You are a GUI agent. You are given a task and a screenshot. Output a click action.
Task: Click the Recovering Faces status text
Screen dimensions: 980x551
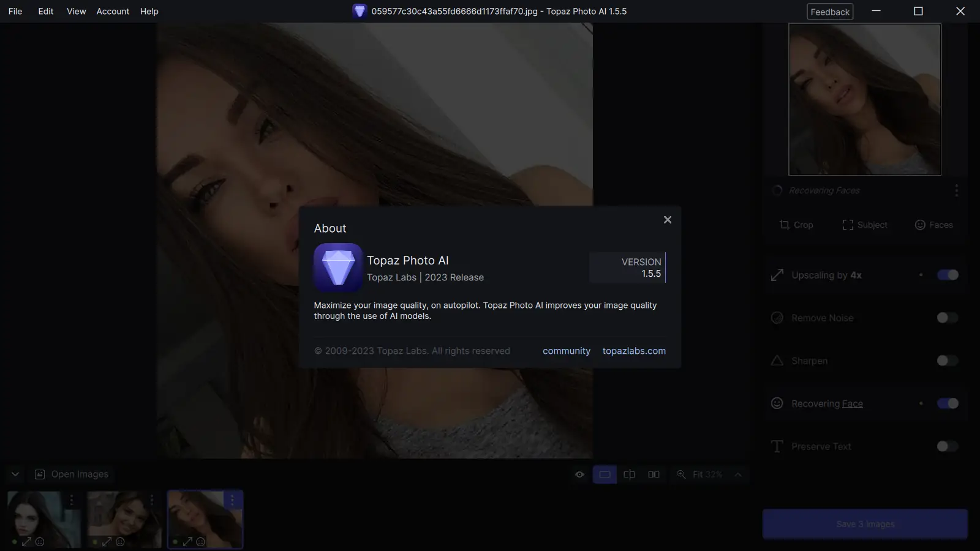[824, 190]
